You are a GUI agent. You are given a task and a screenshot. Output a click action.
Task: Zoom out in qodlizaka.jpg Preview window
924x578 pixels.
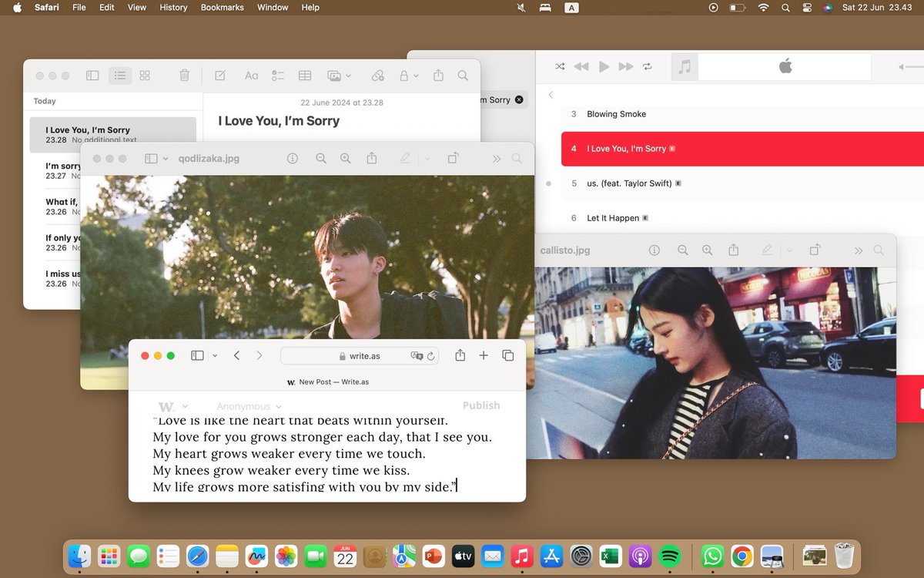(x=321, y=158)
